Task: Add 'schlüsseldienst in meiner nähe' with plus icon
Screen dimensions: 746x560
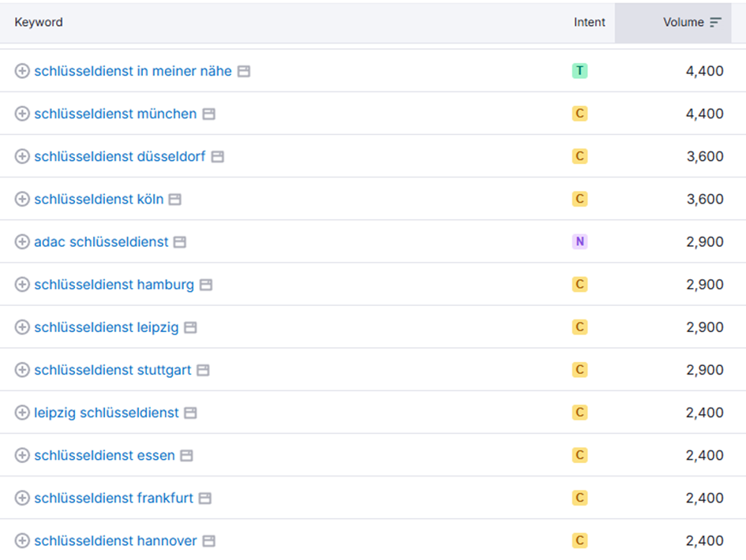Action: pyautogui.click(x=22, y=71)
